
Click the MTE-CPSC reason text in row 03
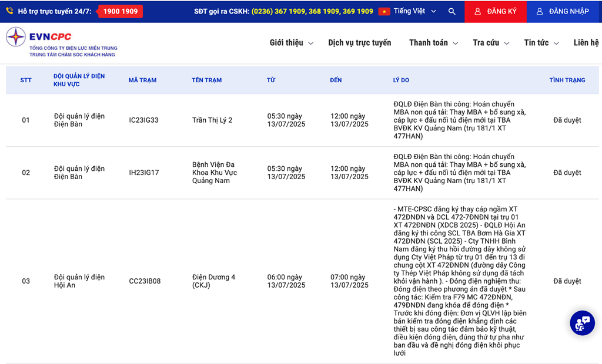tap(460, 281)
